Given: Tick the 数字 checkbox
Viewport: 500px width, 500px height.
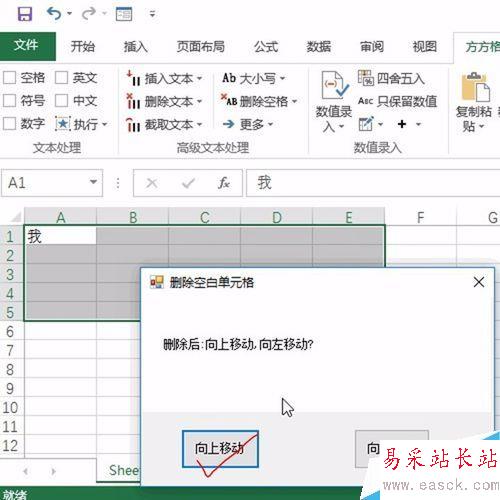Looking at the screenshot, I should 9,124.
